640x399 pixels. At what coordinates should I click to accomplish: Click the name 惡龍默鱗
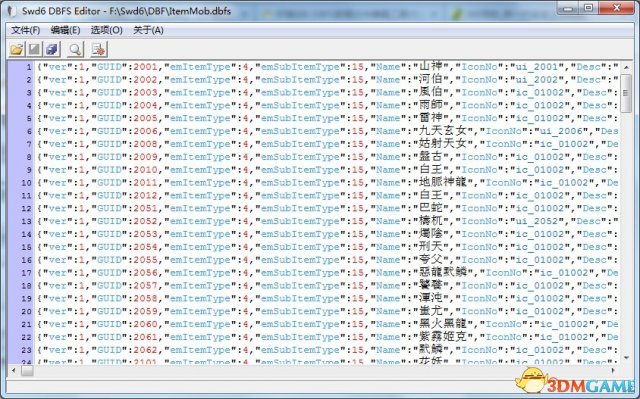(443, 273)
